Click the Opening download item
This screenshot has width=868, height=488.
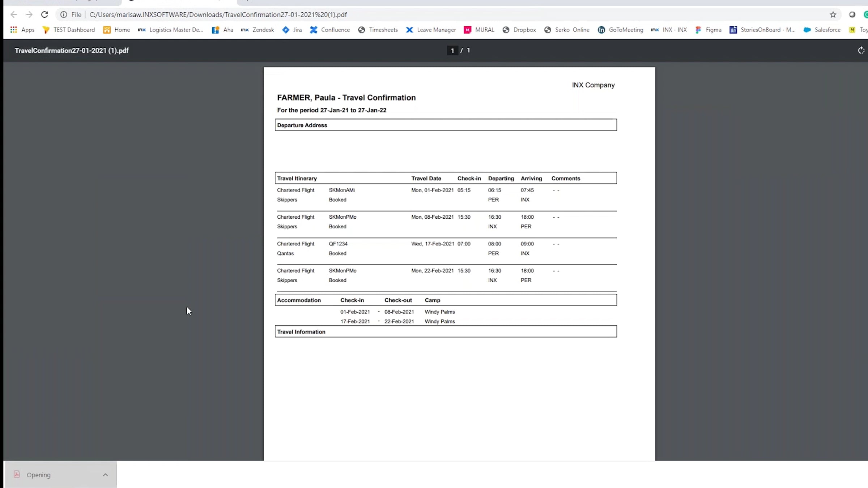click(x=38, y=475)
